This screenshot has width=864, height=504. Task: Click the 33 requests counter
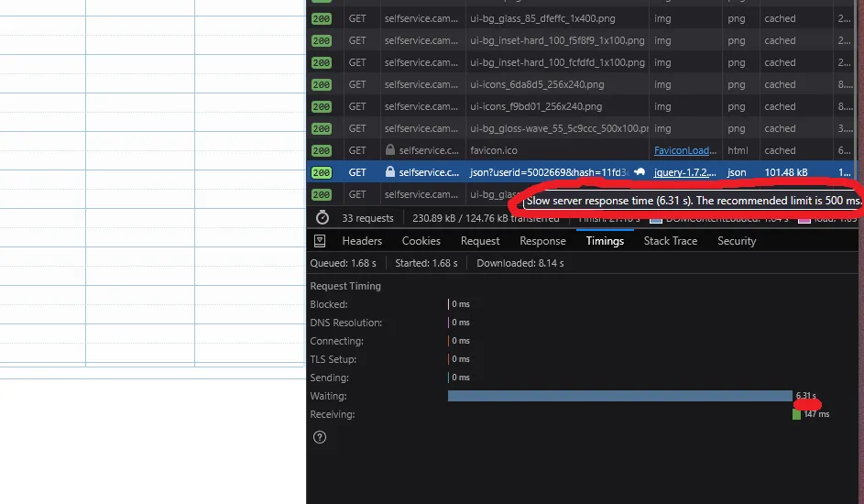[x=367, y=218]
